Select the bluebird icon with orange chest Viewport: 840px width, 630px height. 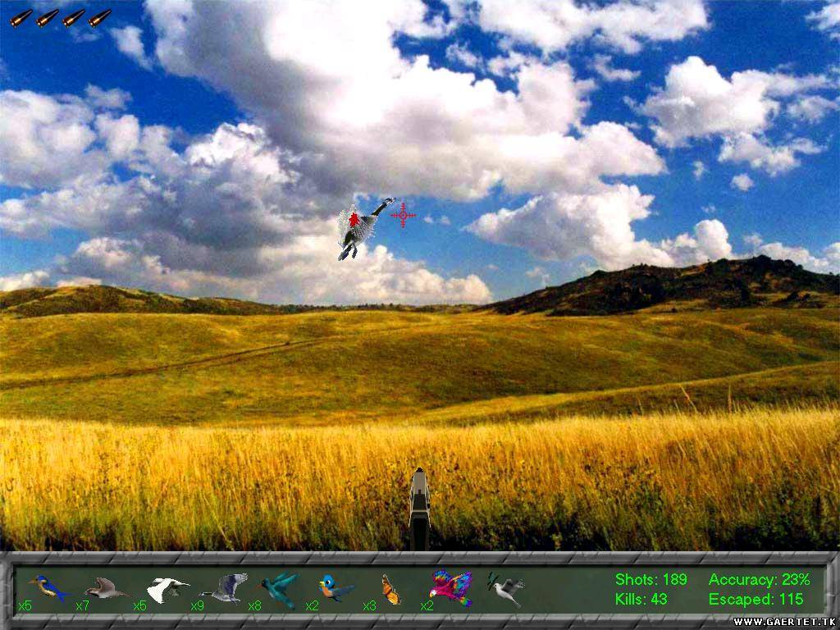336,588
